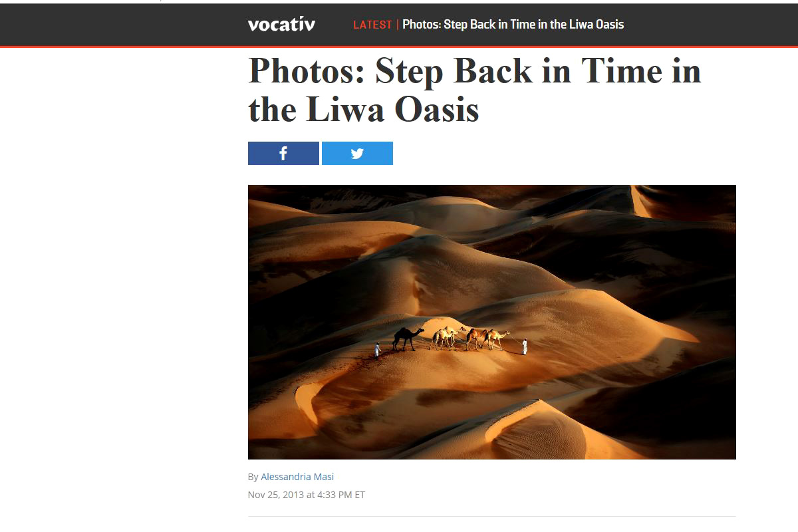Image resolution: width=798 pixels, height=532 pixels.
Task: Click the man leading camels by rope
Action: click(x=525, y=346)
